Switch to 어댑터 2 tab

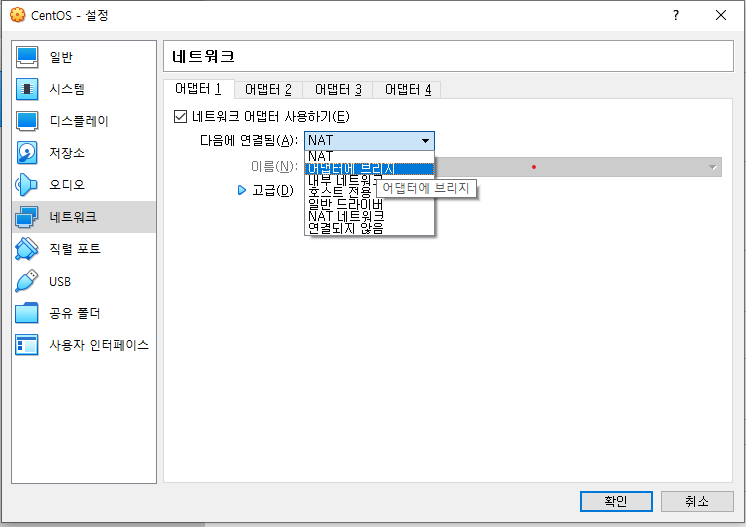[x=268, y=89]
